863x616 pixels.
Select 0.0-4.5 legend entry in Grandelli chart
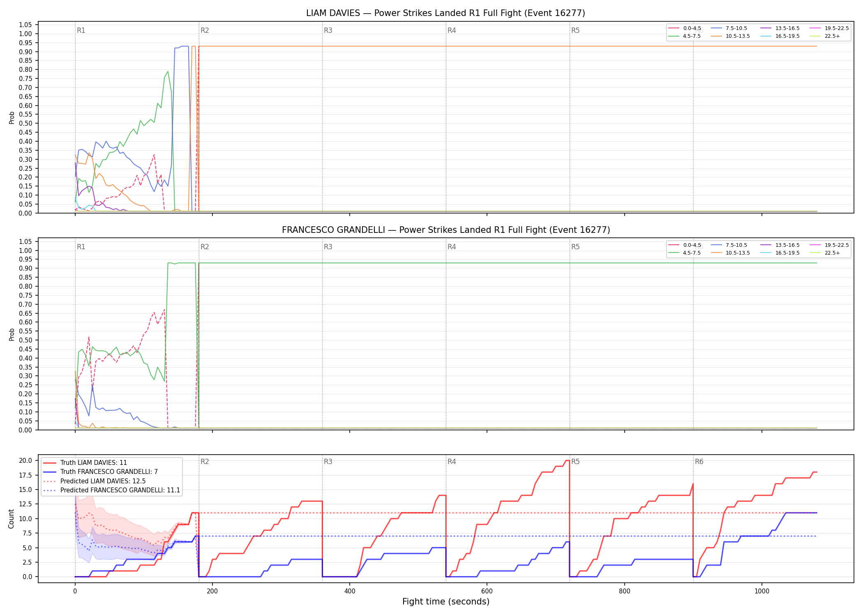tap(685, 245)
